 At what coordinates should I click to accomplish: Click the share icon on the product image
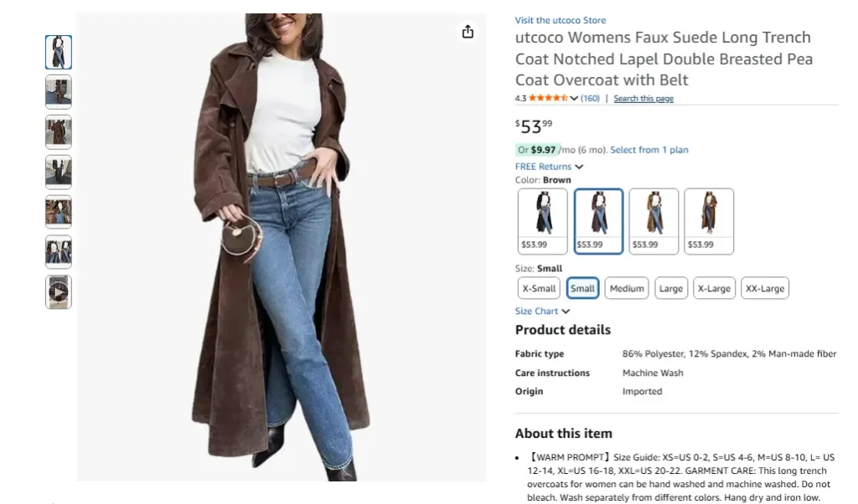(x=468, y=31)
